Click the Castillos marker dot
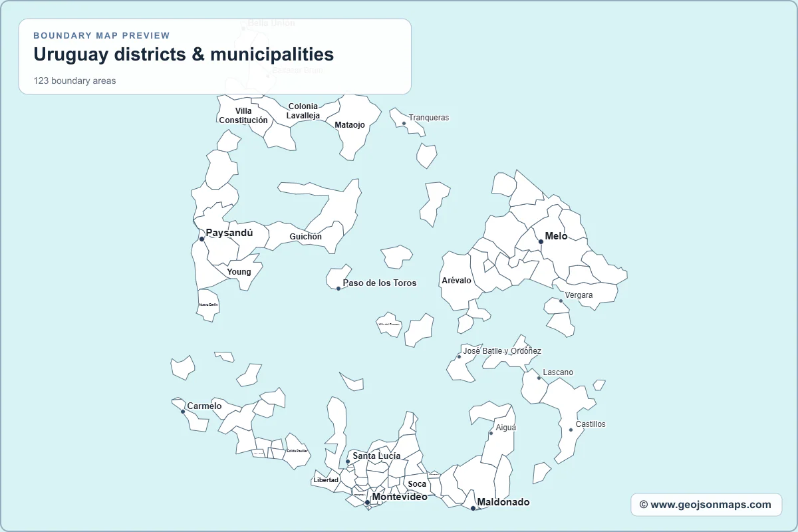This screenshot has width=798, height=532. point(571,430)
